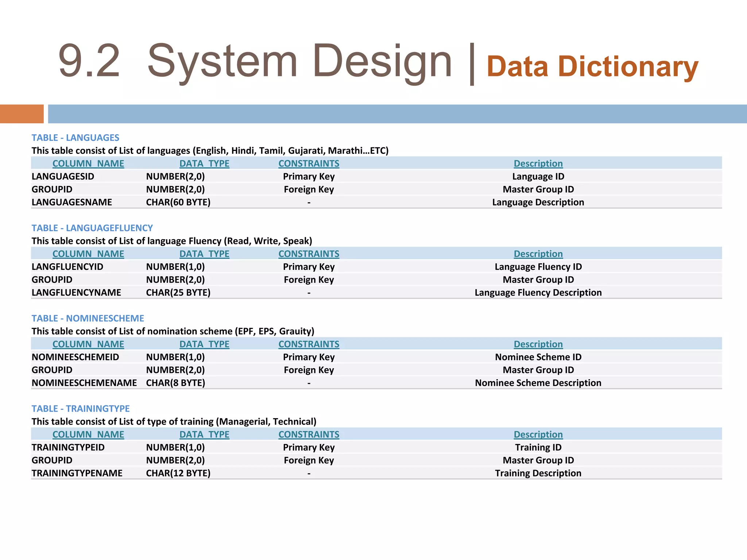Click the NOMINEESCHEMENAME cell
The image size is (747, 560).
(84, 383)
